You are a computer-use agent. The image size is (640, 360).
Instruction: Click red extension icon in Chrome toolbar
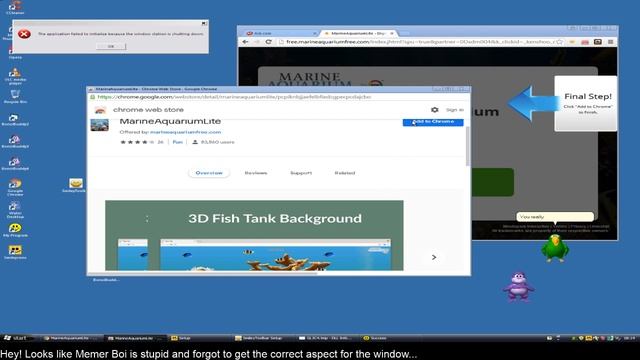(x=584, y=42)
